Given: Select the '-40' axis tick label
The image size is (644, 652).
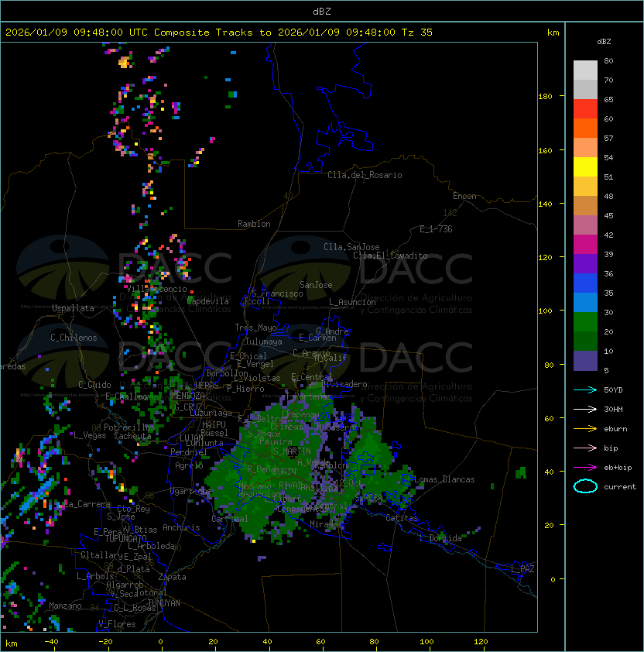Looking at the screenshot, I should (51, 642).
